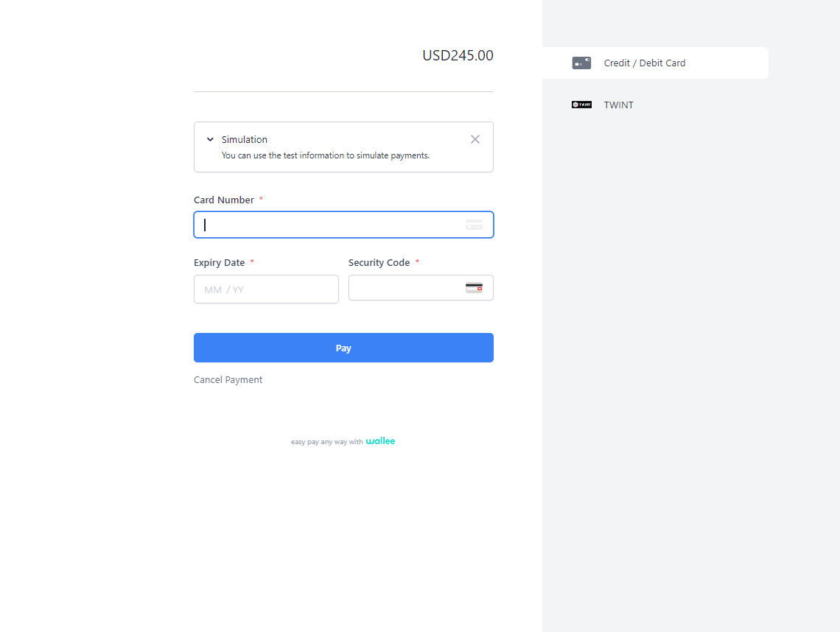
Task: Click the Card Number label
Action: pyautogui.click(x=224, y=200)
